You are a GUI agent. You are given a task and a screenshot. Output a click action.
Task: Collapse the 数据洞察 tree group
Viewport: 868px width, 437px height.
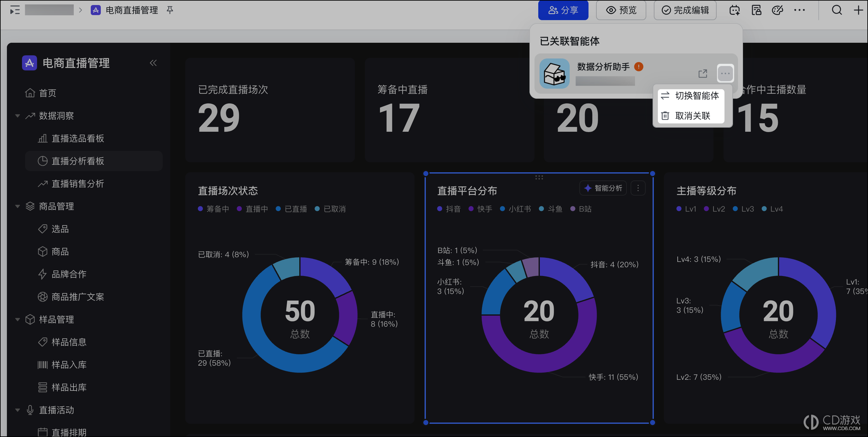coord(18,116)
